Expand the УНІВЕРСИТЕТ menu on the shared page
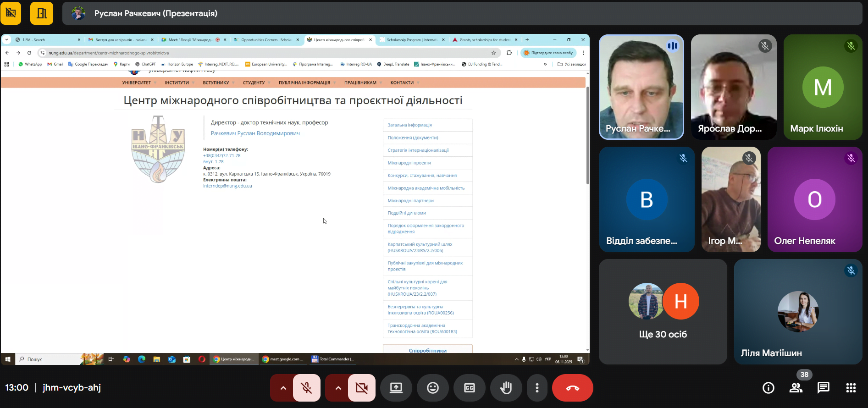This screenshot has height=408, width=868. pos(137,83)
